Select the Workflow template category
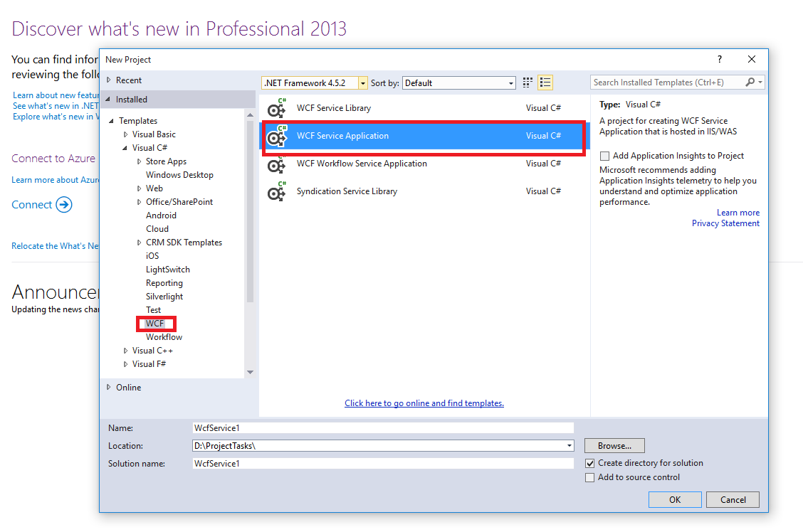This screenshot has width=803, height=532. (x=164, y=337)
